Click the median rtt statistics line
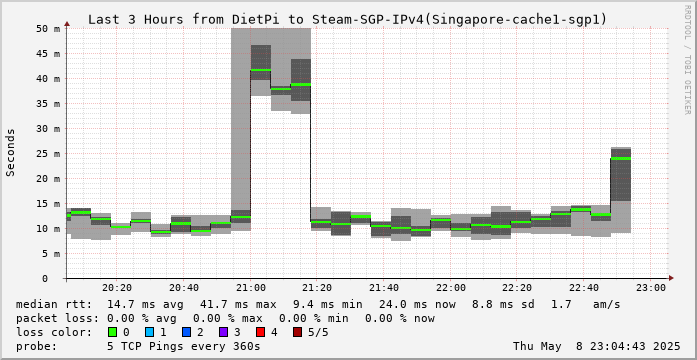This screenshot has height=360, width=697. point(318,304)
